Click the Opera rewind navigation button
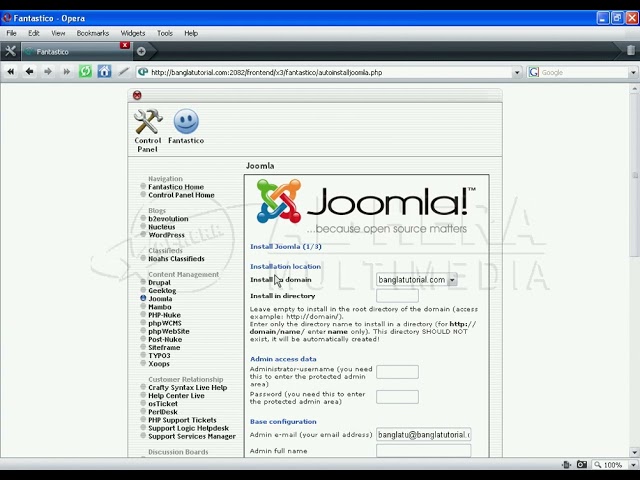 click(x=11, y=72)
